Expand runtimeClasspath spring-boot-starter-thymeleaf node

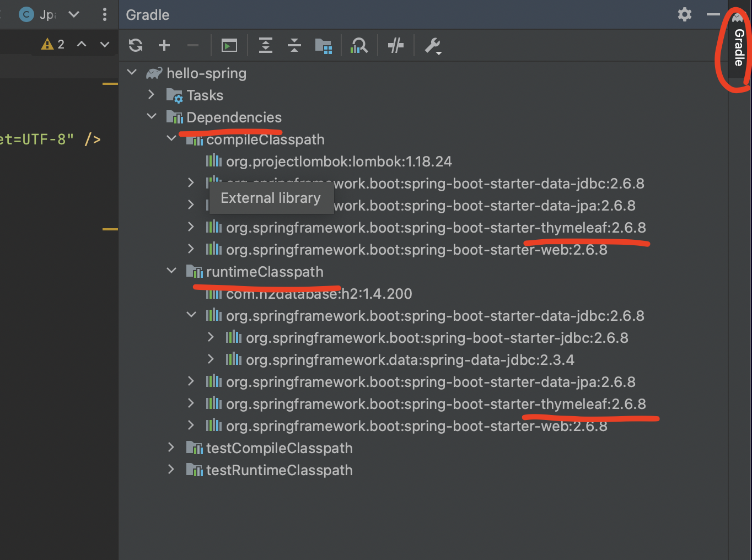[x=191, y=403]
